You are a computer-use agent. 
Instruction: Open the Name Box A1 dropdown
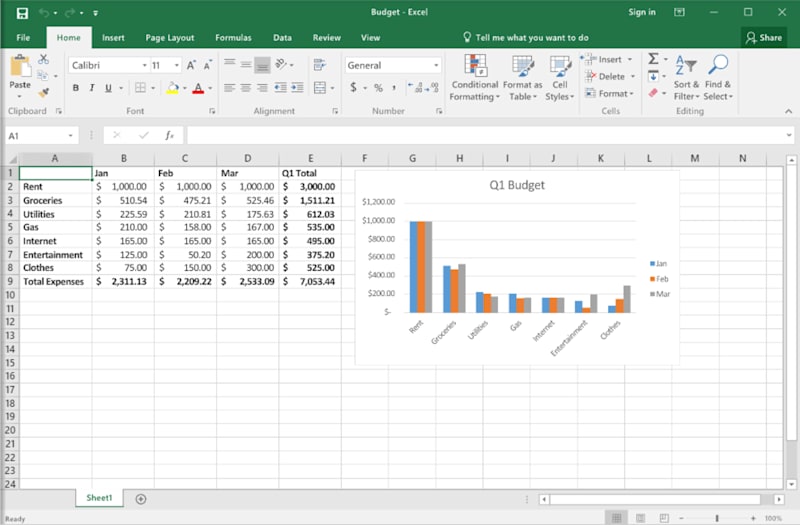tap(70, 136)
